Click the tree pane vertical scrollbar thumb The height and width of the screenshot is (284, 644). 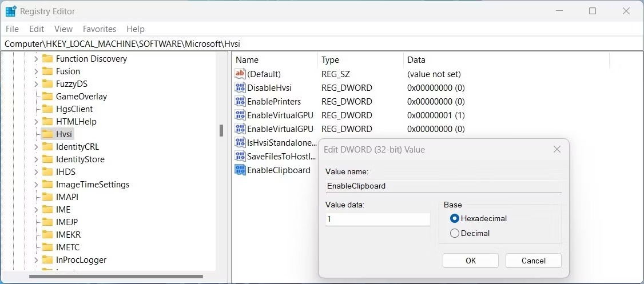point(221,131)
